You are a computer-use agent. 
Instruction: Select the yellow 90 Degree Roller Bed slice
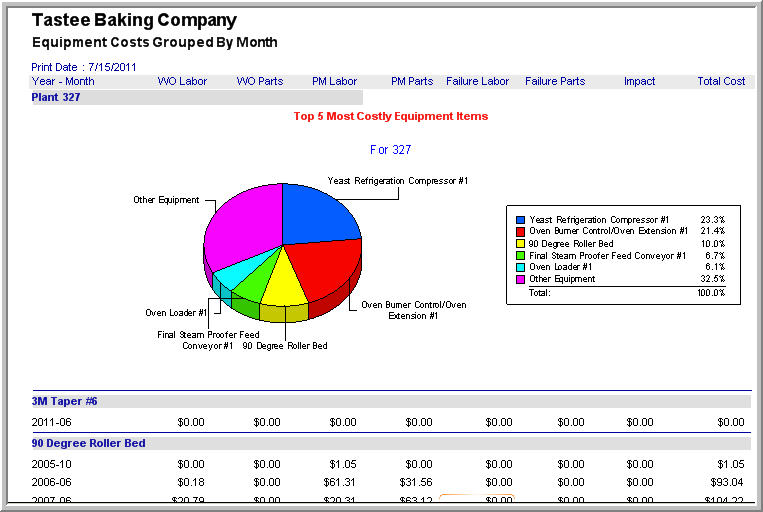coord(285,285)
